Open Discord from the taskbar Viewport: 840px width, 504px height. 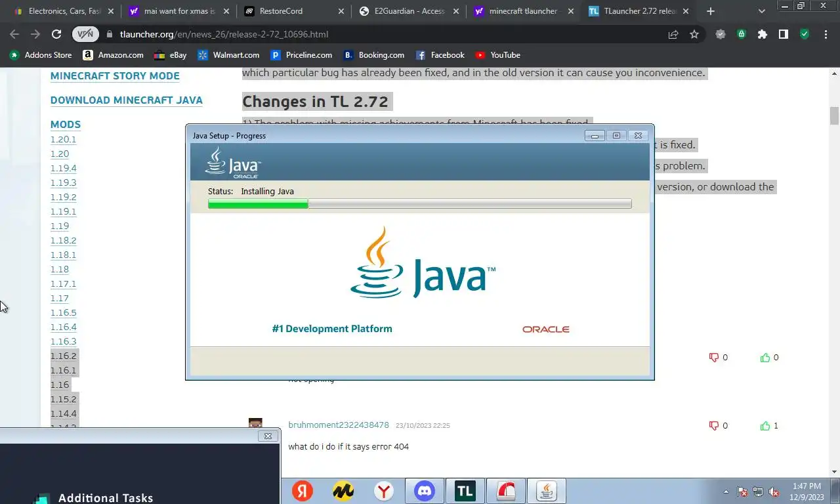tap(425, 491)
